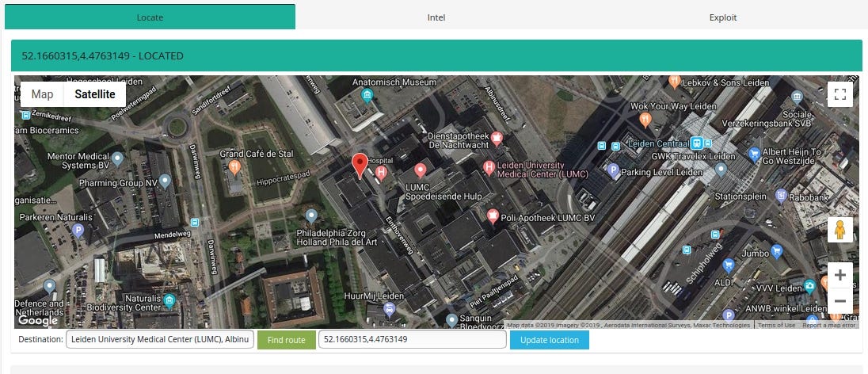Viewport: 868px width, 374px height.
Task: Select LUMC Spoedeisende Hulp marker
Action: [x=421, y=170]
